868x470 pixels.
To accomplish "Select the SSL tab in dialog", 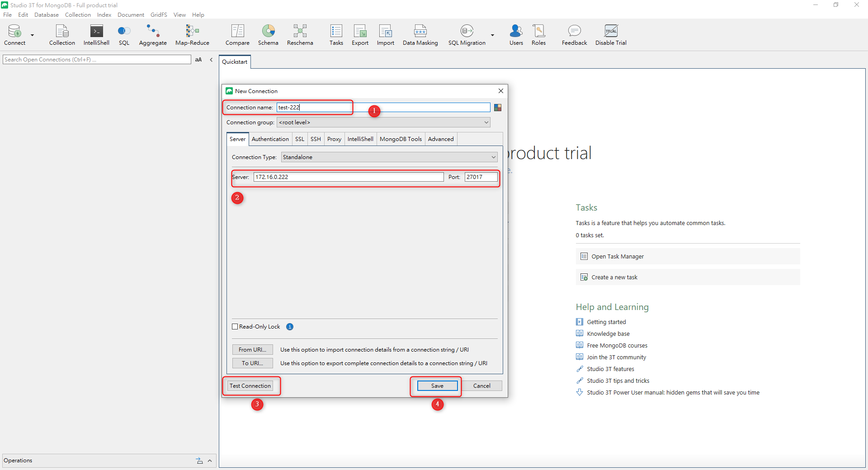I will coord(300,139).
